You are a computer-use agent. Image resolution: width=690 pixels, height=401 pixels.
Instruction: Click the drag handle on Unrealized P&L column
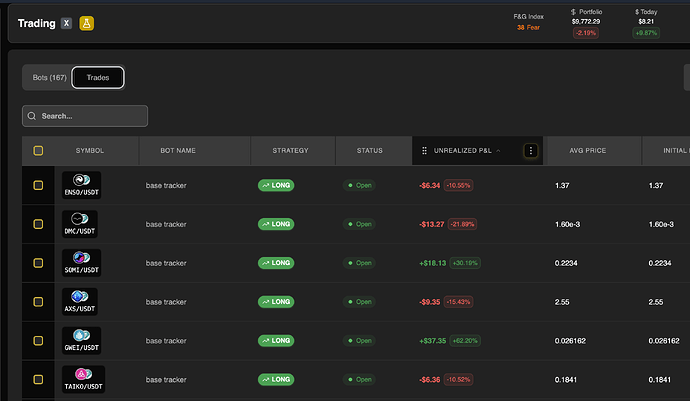(x=424, y=151)
